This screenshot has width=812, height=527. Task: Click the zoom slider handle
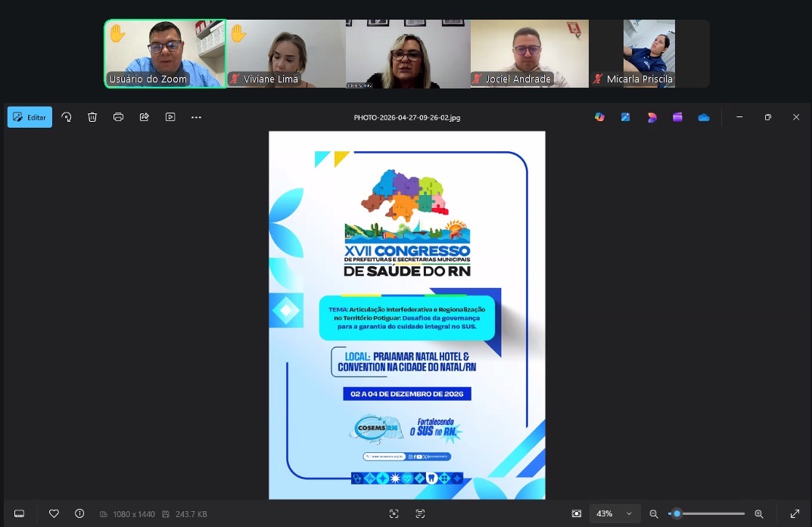tap(677, 513)
